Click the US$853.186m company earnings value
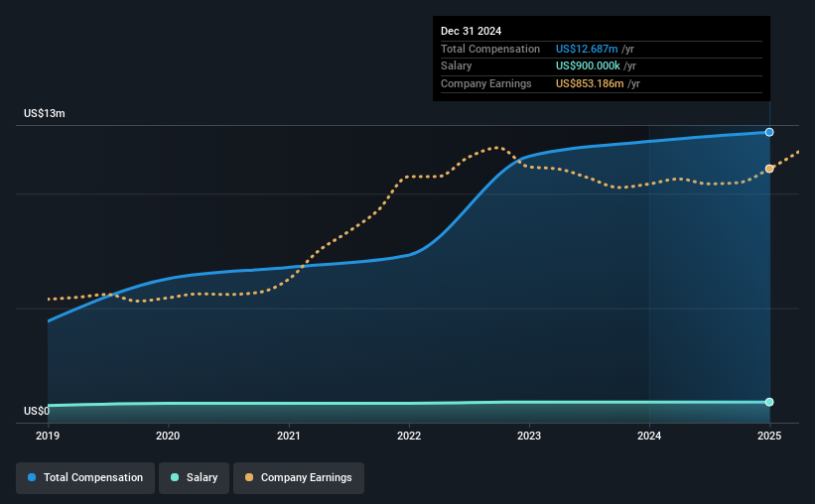Screen dimensions: 815x504 tap(590, 83)
